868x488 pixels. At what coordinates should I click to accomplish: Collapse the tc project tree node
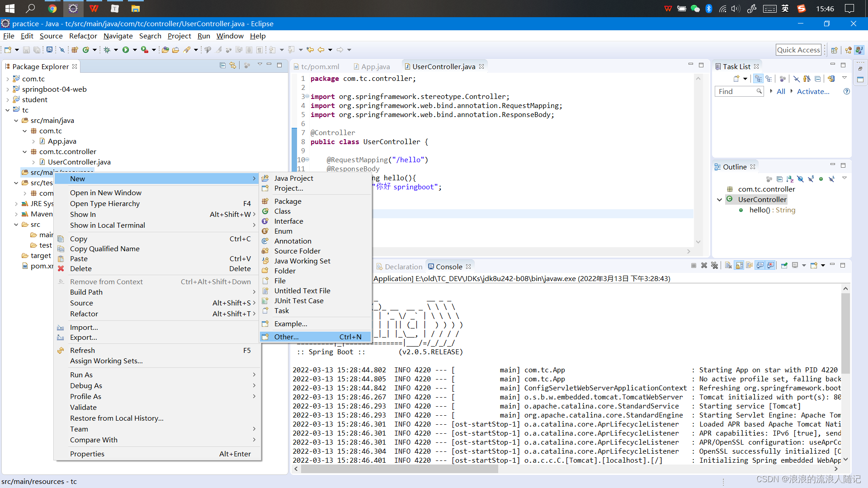pyautogui.click(x=8, y=110)
